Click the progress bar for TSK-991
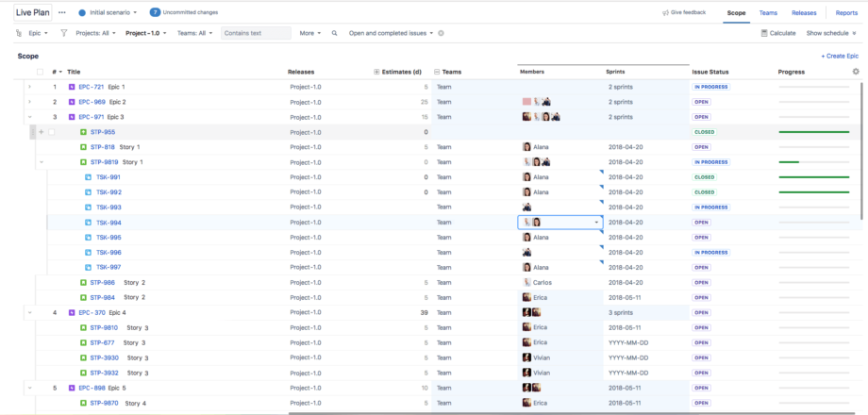 click(x=813, y=177)
